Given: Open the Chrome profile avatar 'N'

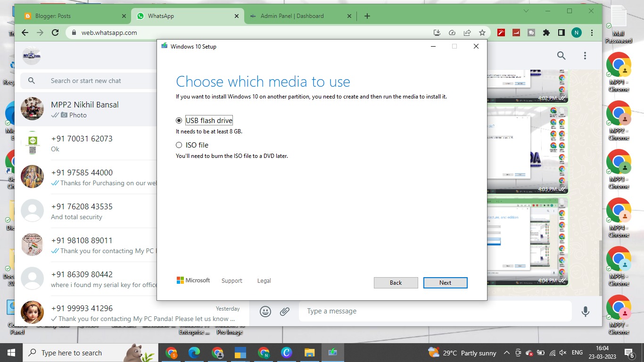Looking at the screenshot, I should (x=577, y=33).
